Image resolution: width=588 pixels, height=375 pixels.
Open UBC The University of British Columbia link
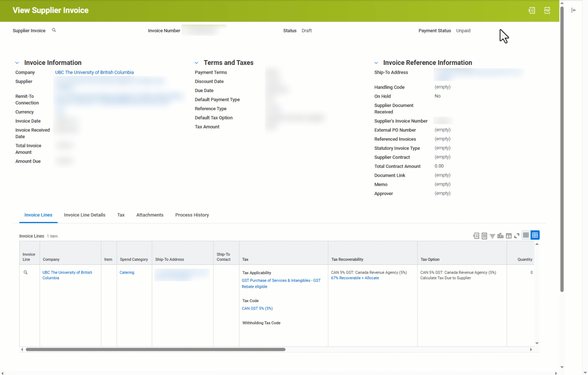[x=94, y=72]
